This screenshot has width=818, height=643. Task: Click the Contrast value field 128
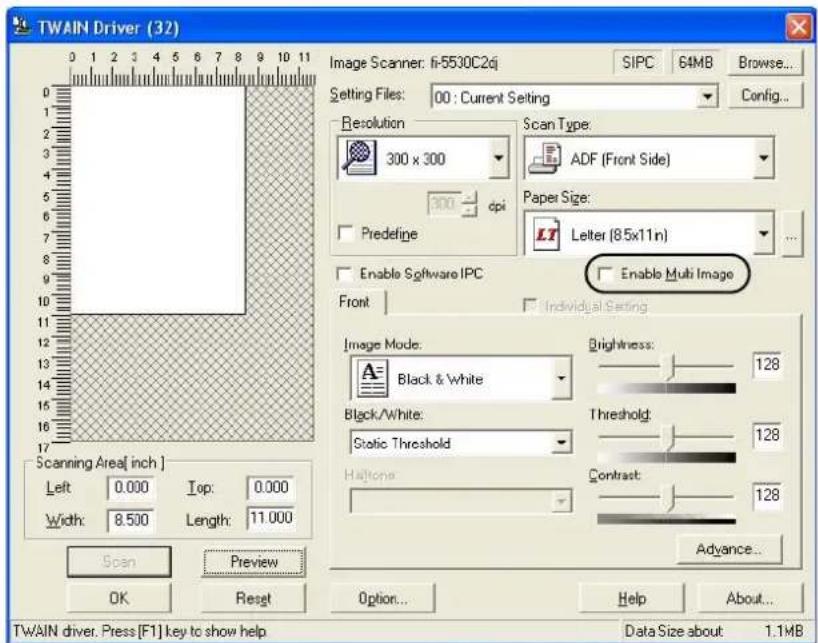767,494
